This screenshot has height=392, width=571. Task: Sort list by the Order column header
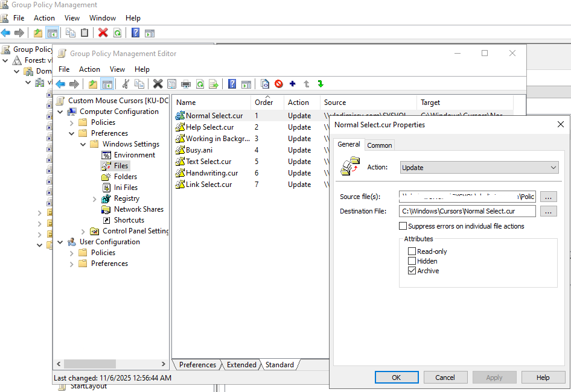click(267, 103)
